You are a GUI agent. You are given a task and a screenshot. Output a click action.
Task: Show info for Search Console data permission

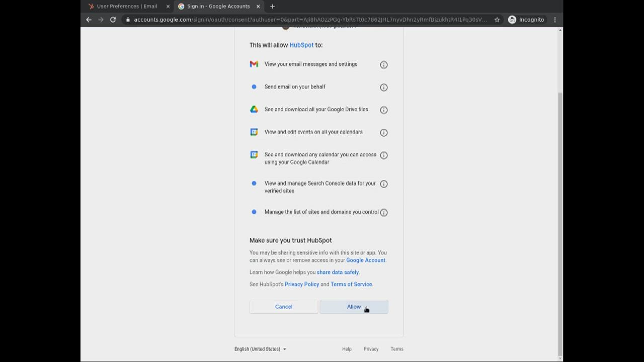click(384, 184)
